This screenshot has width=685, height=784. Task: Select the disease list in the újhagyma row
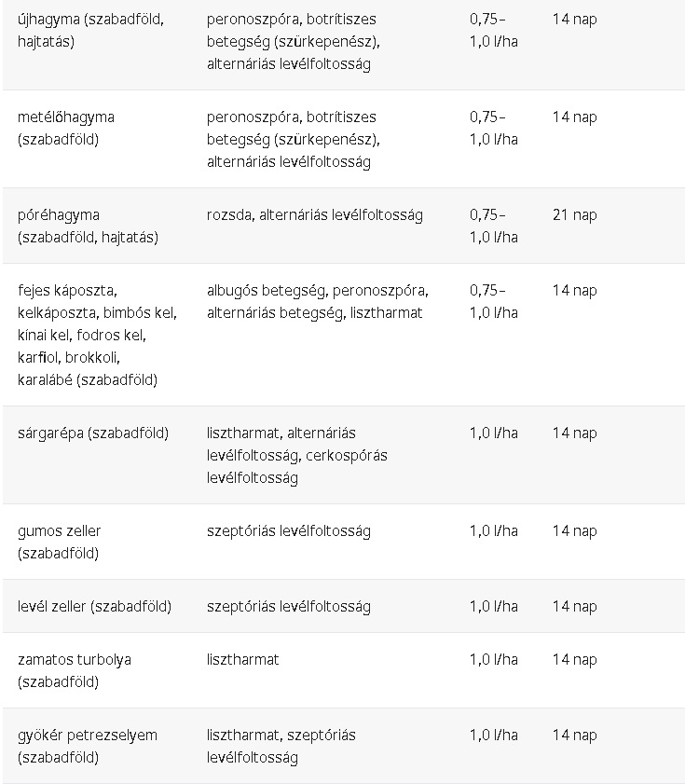coord(294,42)
